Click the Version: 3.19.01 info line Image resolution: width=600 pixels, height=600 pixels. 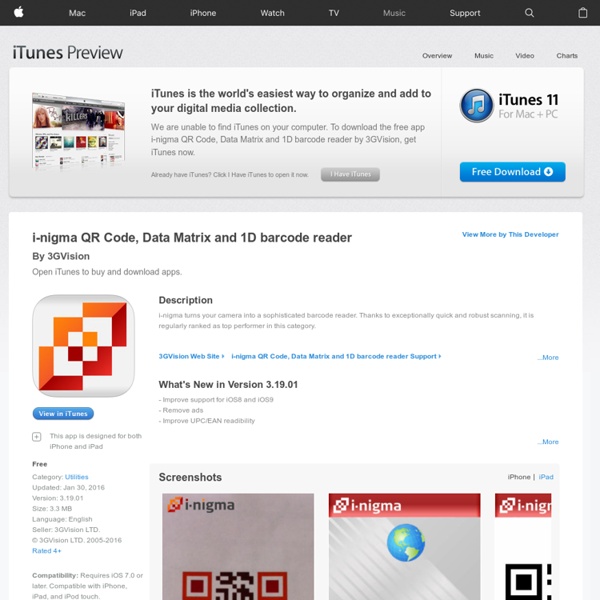click(58, 498)
